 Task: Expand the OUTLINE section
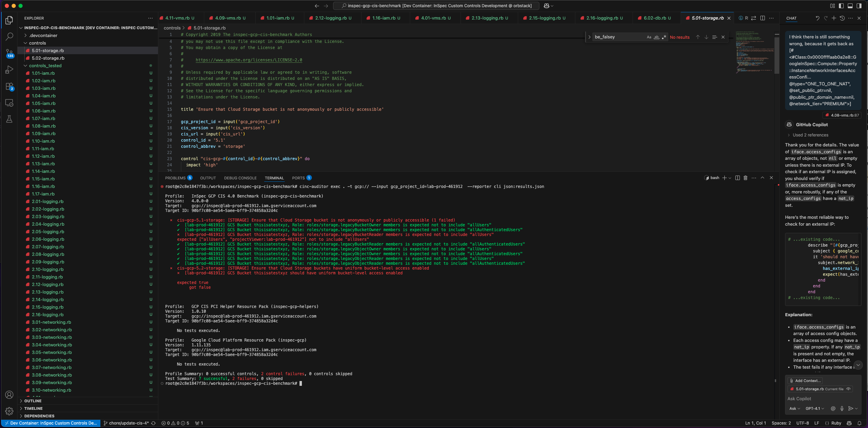33,401
